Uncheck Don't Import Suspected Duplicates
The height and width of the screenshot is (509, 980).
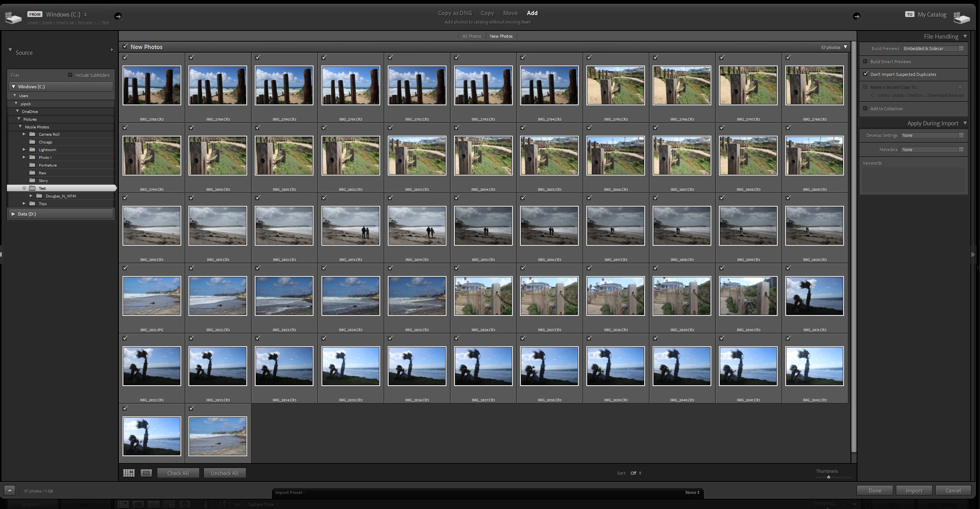coord(865,74)
